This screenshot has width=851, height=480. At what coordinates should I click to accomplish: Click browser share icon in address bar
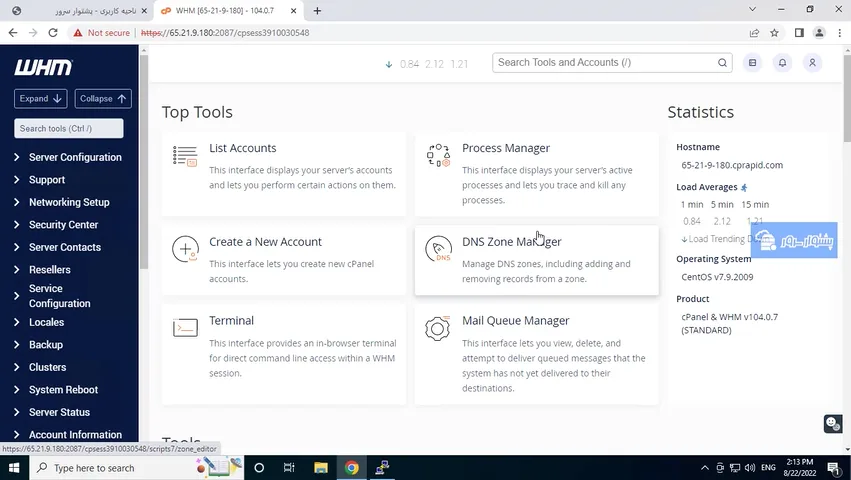click(x=754, y=33)
